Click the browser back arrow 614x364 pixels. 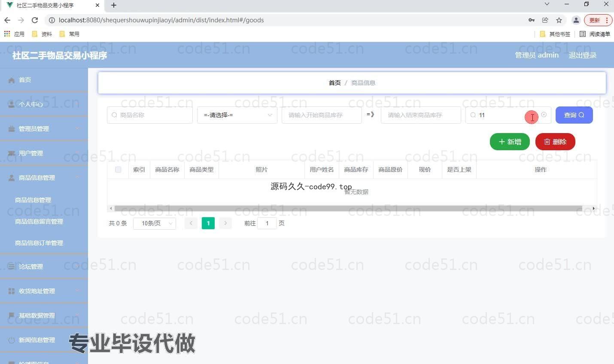click(x=7, y=20)
